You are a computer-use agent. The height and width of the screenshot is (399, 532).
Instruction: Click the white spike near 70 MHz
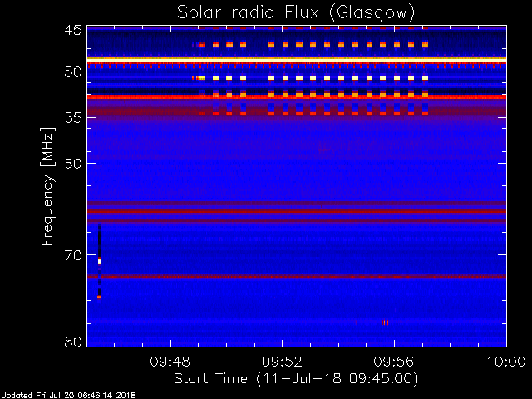point(100,261)
